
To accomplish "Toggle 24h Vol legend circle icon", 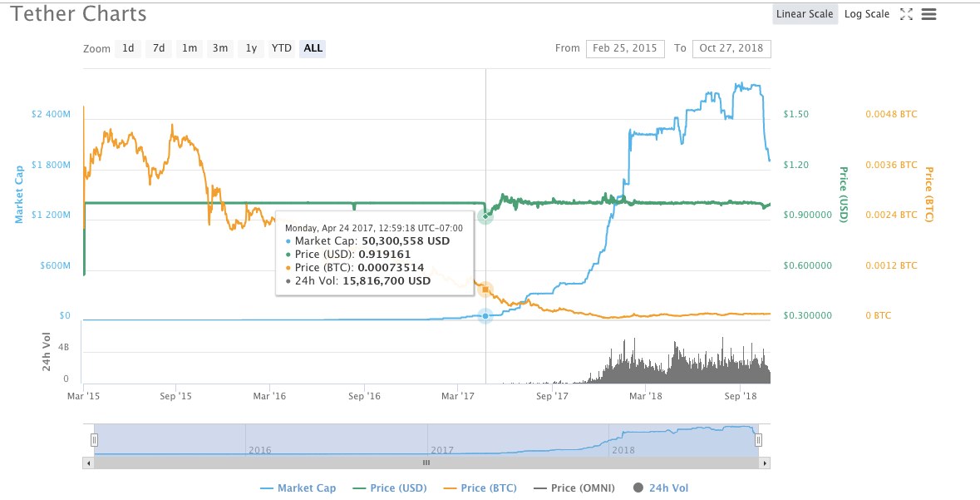I will click(x=638, y=488).
